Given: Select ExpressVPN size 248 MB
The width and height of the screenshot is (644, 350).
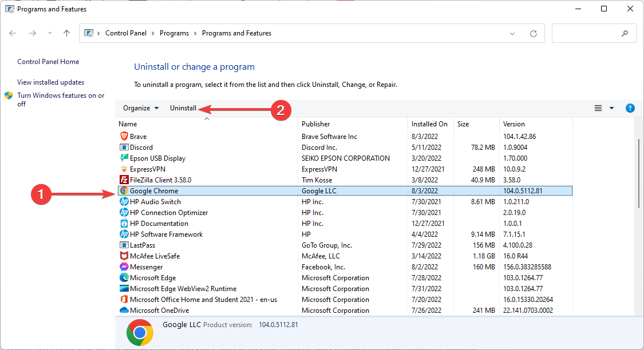Looking at the screenshot, I should tap(484, 169).
